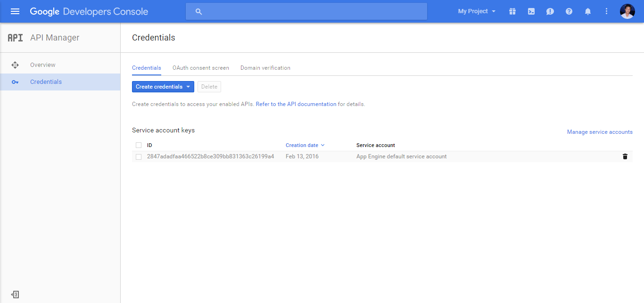Switch to Domain verification tab
644x303 pixels.
[x=265, y=68]
